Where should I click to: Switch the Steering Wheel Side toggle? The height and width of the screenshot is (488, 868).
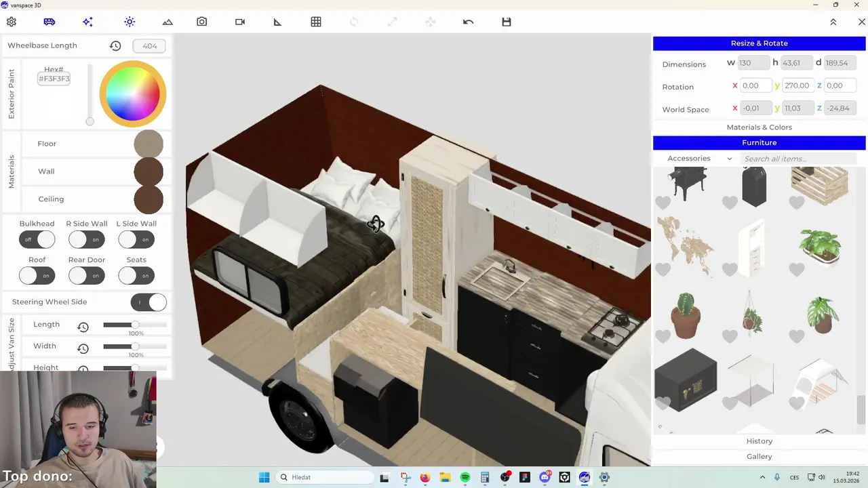(x=149, y=302)
